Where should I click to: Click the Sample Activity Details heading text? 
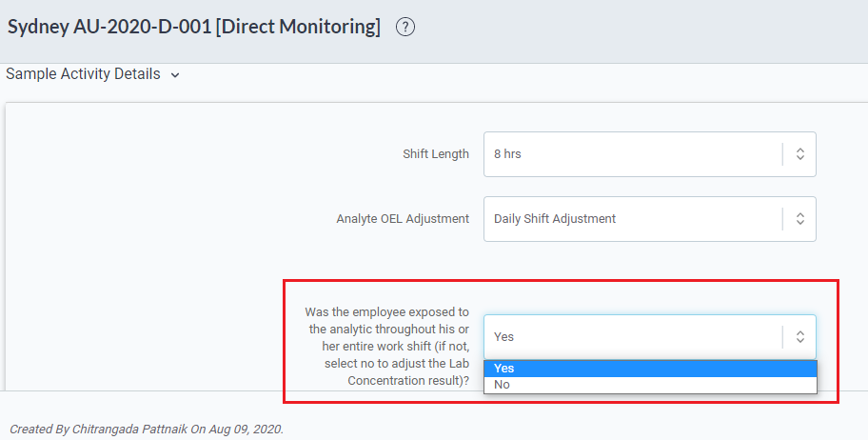[x=83, y=73]
